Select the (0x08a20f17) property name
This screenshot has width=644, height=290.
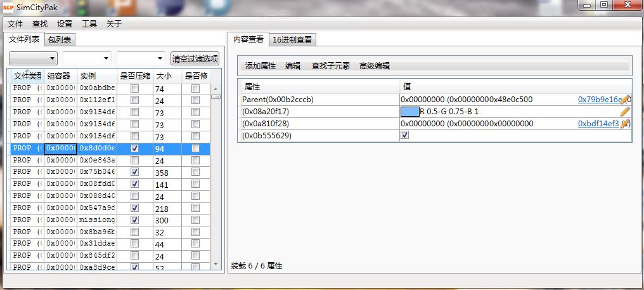tap(267, 111)
